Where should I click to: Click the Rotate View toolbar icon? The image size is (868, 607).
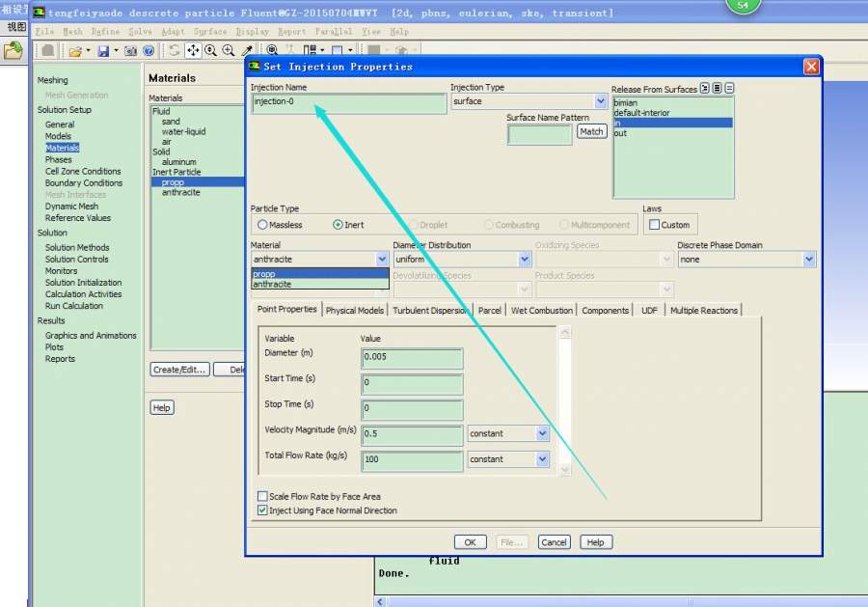coord(175,50)
